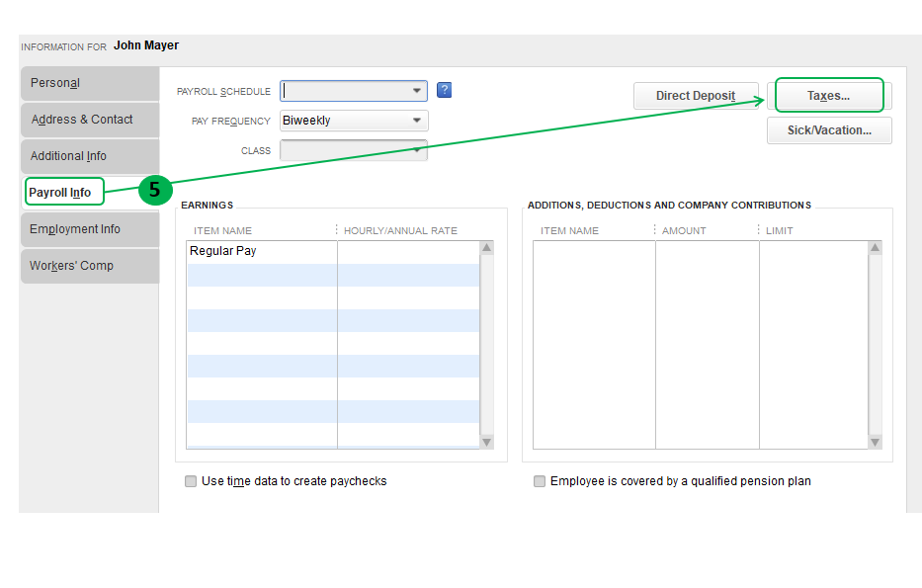Click the Direct Deposit button
Viewport: 922px width, 588px height.
click(696, 96)
